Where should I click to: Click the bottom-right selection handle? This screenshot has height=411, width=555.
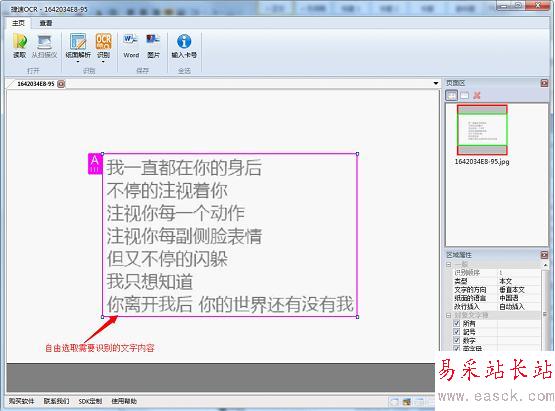[357, 317]
